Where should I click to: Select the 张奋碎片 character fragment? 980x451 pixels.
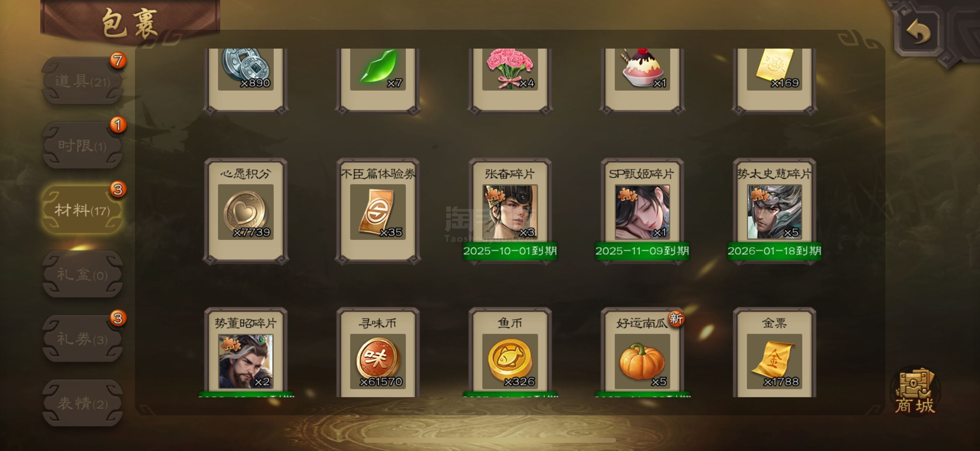pos(510,211)
